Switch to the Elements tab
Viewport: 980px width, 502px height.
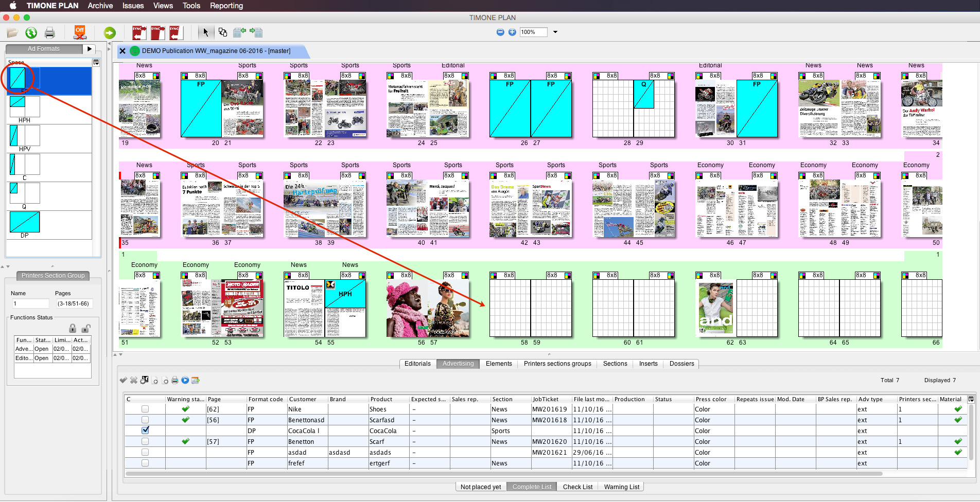pyautogui.click(x=499, y=364)
